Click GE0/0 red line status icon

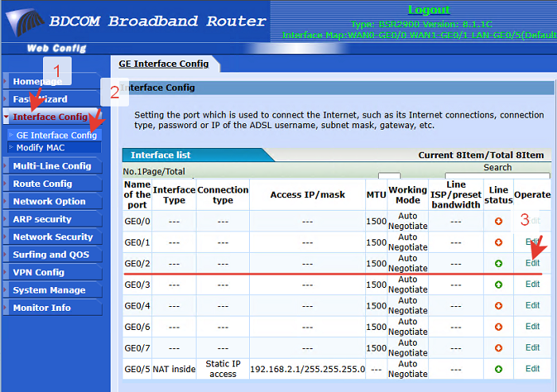click(498, 221)
